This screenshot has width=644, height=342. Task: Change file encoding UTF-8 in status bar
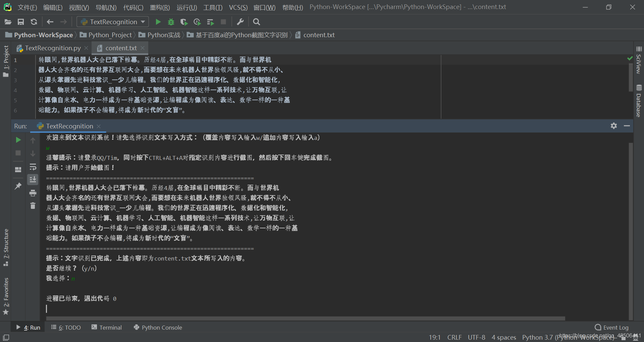click(x=477, y=337)
